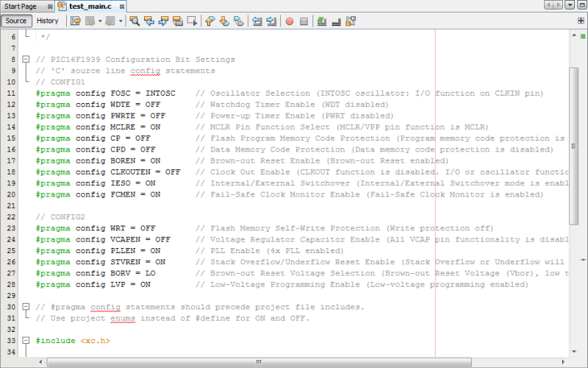Image resolution: width=588 pixels, height=368 pixels.
Task: Open the Back history dropdown arrow
Action: coord(100,21)
